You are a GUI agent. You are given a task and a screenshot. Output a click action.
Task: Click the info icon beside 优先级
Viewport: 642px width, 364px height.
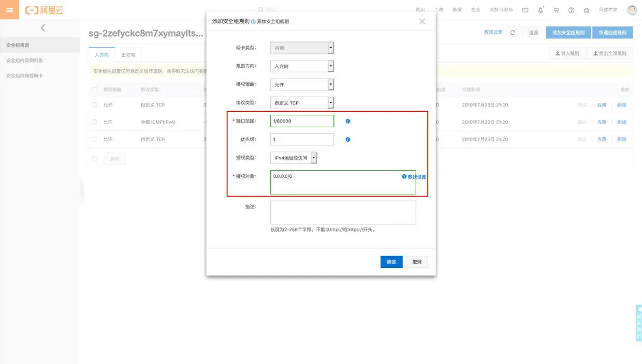(x=348, y=139)
